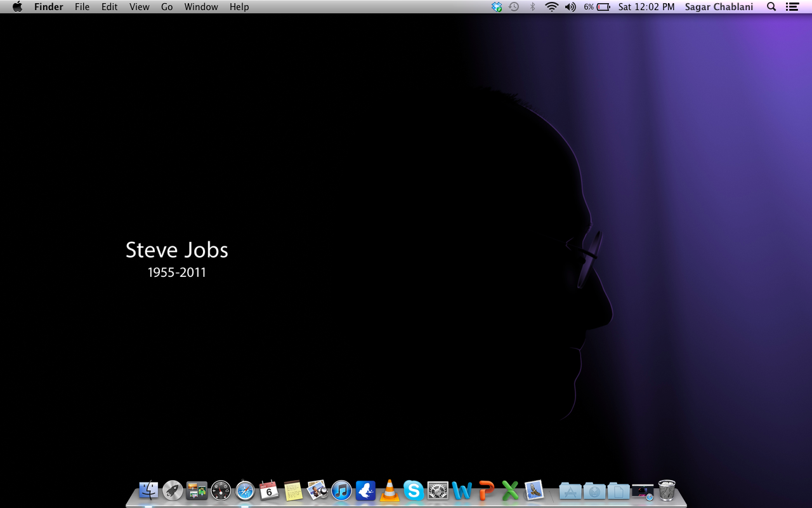Open the Apple menu

pyautogui.click(x=18, y=7)
